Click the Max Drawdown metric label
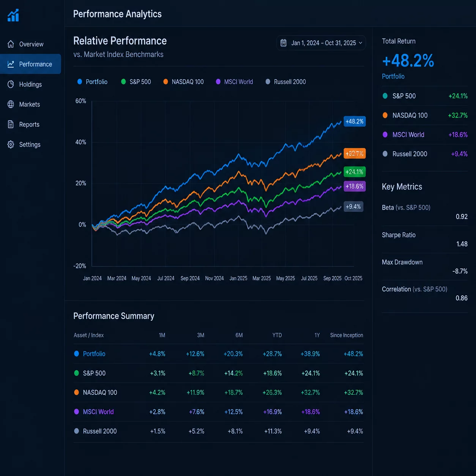Image resolution: width=476 pixels, height=476 pixels. tap(402, 262)
